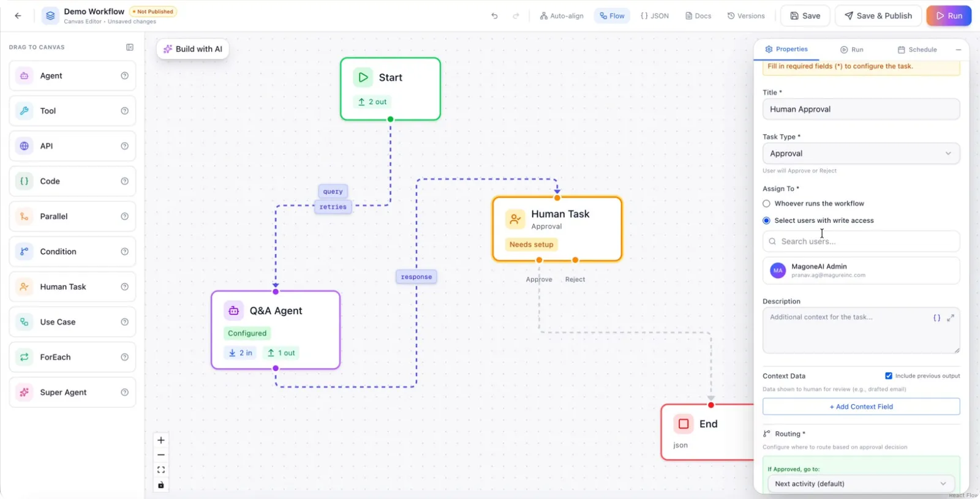Minimize the properties panel

click(959, 50)
